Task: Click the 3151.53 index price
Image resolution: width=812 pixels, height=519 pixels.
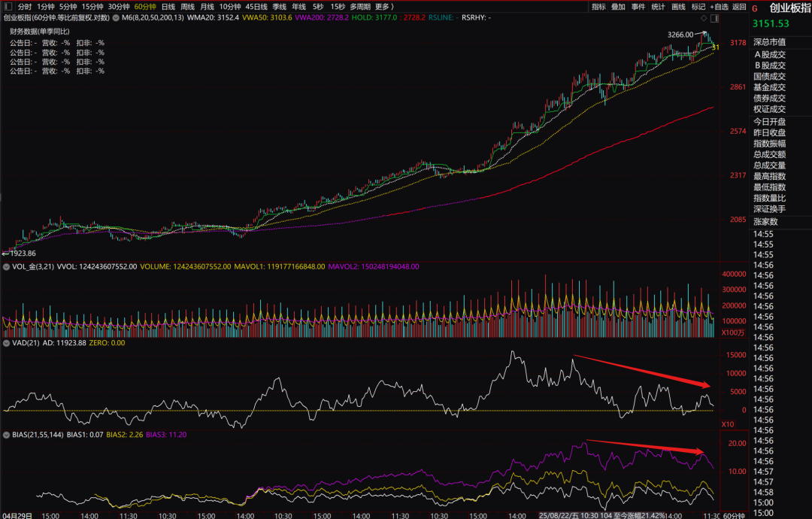Action: tap(771, 23)
